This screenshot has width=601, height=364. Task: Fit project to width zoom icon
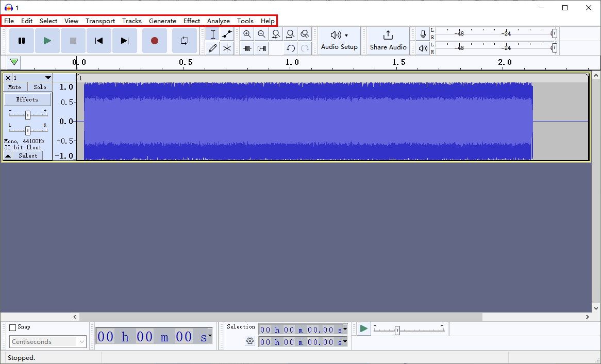(x=290, y=34)
